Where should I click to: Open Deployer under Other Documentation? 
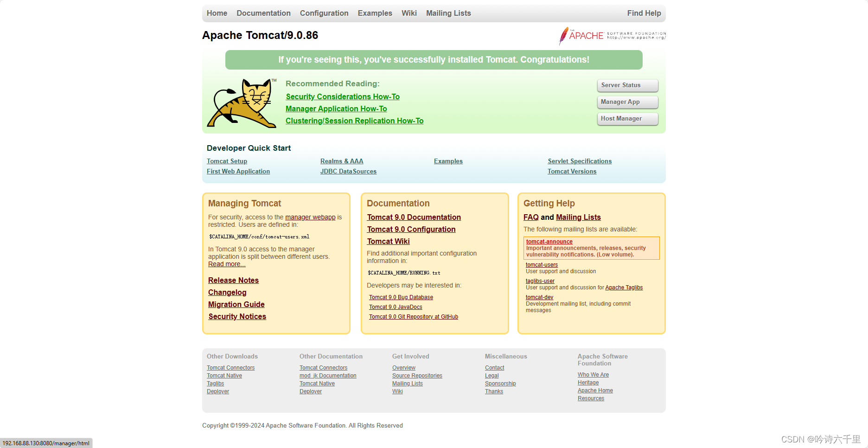(311, 391)
